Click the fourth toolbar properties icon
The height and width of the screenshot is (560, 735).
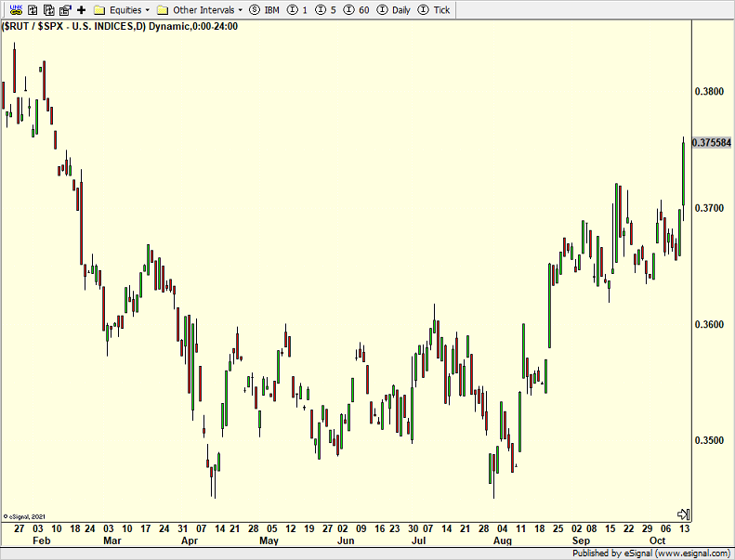pos(64,9)
